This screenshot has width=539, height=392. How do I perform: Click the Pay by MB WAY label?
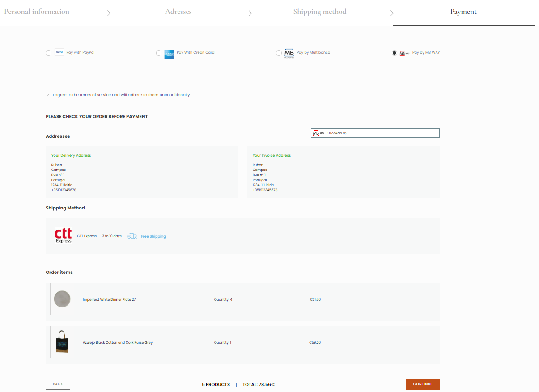(x=426, y=53)
